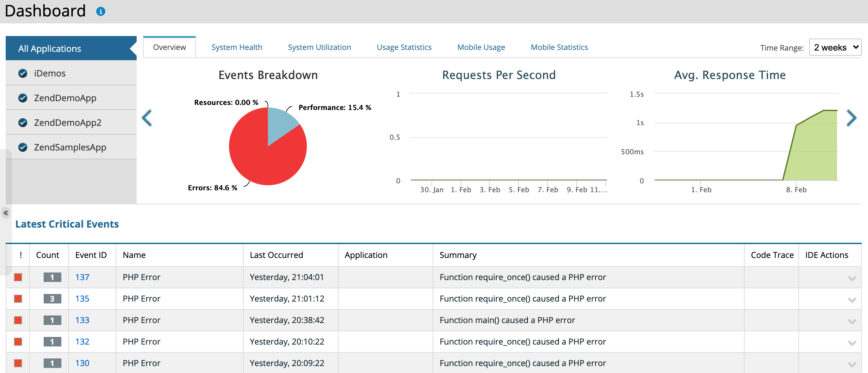Toggle the ZendDemoApp2 check mark

coord(23,123)
